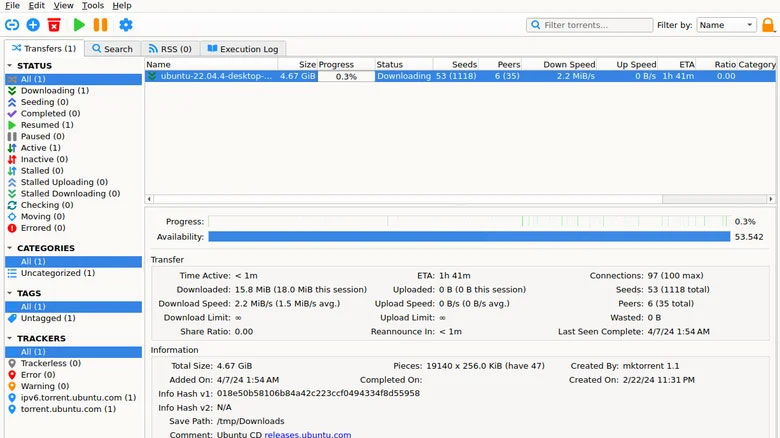Viewport: 780px width, 438px height.
Task: Click the Trackerless pin icon
Action: click(12, 363)
